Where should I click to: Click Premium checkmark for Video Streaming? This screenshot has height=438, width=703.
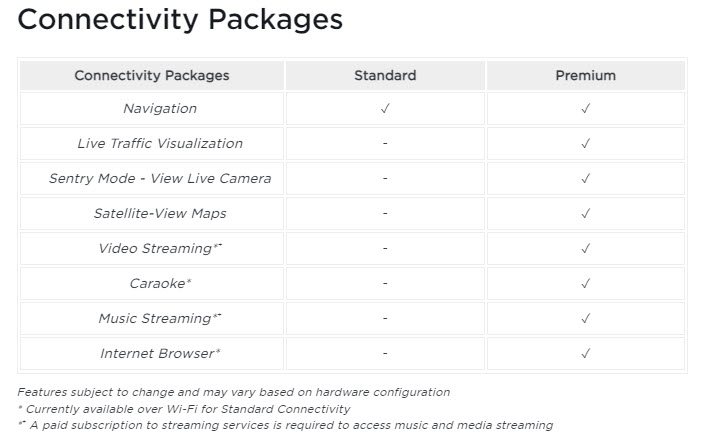586,249
